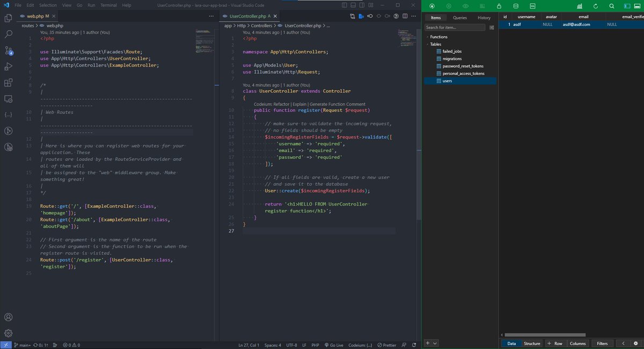
Task: Switch to the History tab
Action: point(484,18)
